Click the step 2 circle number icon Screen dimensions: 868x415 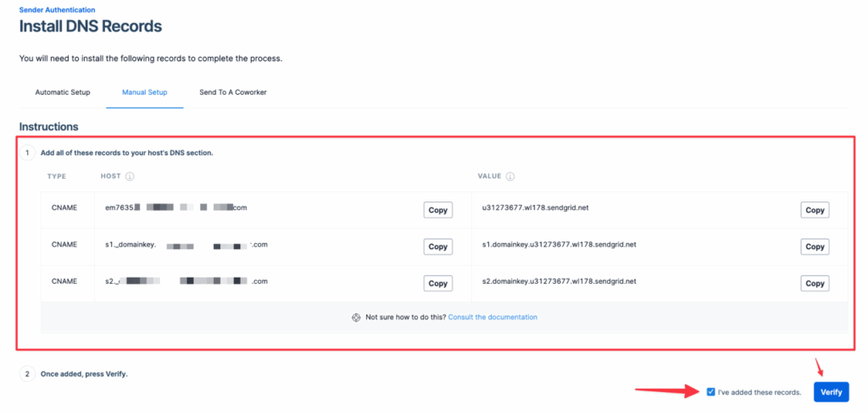(27, 373)
